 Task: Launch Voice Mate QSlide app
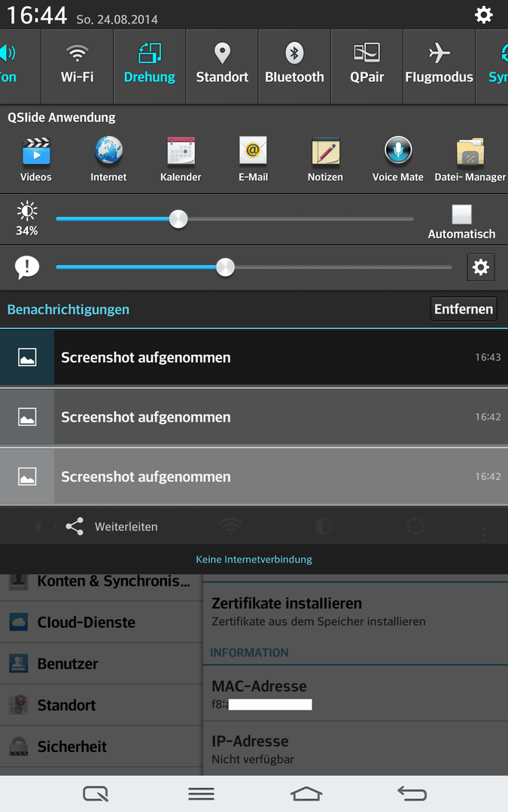click(x=397, y=160)
